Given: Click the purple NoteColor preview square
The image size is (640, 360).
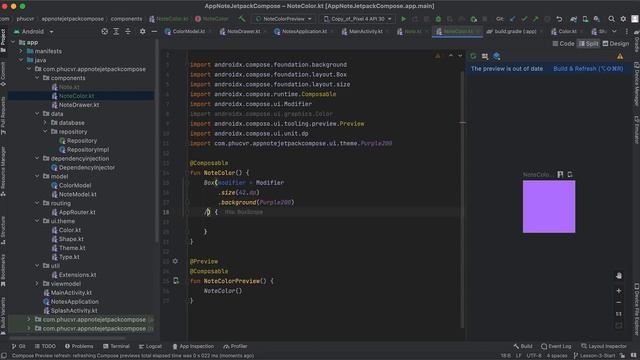Looking at the screenshot, I should pyautogui.click(x=549, y=207).
